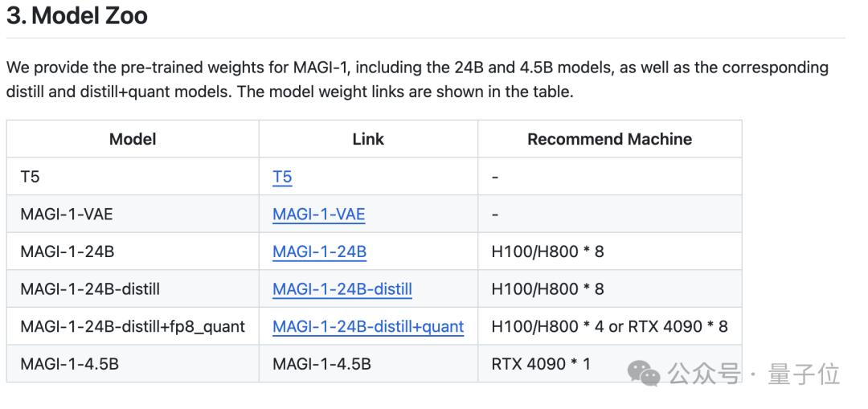Open the MAGI-1-VAE link
This screenshot has height=409, width=868.
point(319,215)
